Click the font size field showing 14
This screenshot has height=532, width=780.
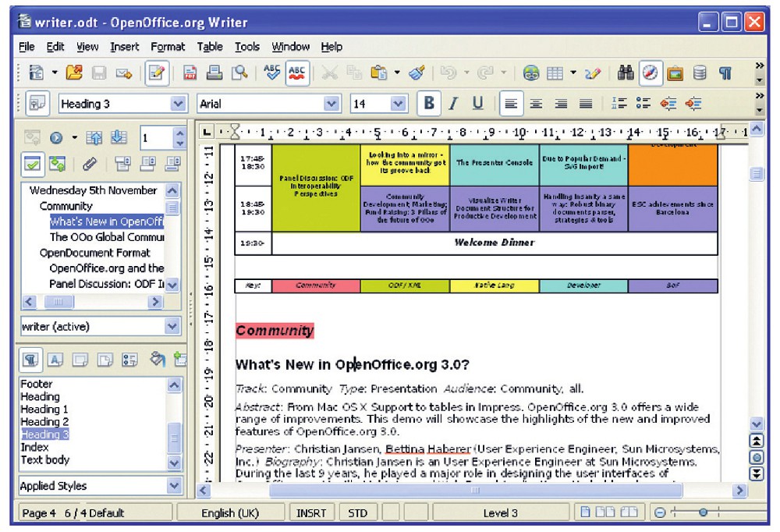pyautogui.click(x=369, y=104)
